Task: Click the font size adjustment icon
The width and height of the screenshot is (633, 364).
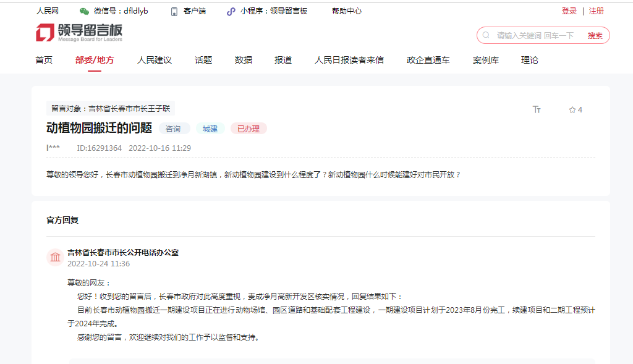Action: coord(537,109)
